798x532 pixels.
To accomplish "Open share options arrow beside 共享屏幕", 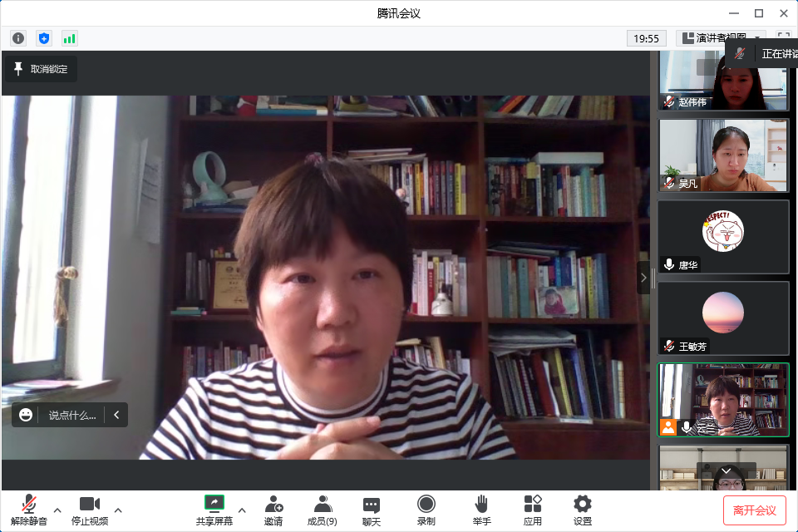I will pos(242,510).
